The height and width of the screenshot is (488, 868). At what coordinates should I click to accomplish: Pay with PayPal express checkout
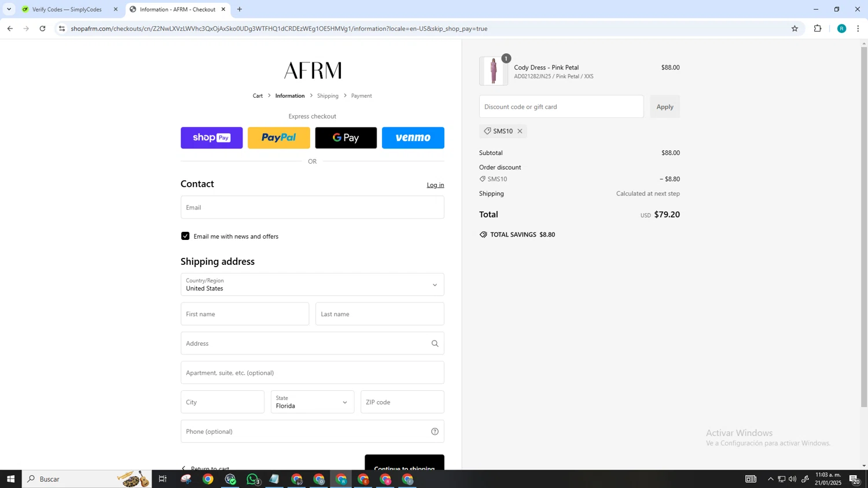pyautogui.click(x=279, y=138)
